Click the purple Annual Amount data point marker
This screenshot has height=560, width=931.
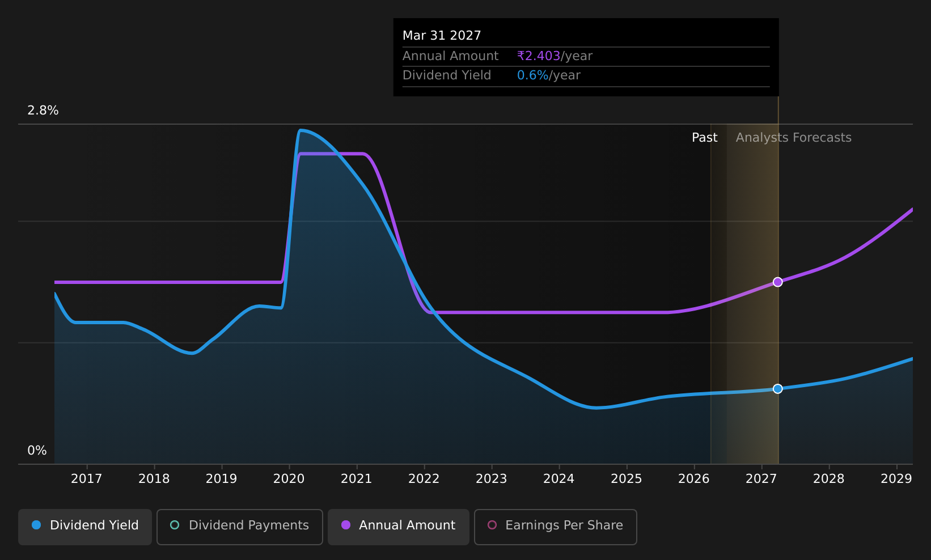pyautogui.click(x=778, y=282)
